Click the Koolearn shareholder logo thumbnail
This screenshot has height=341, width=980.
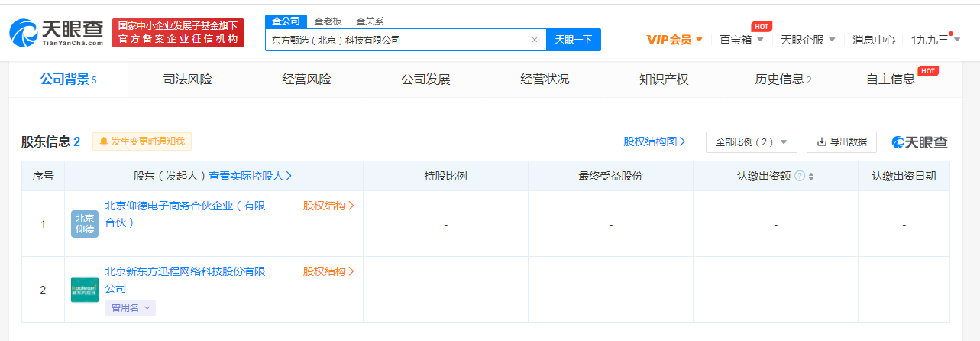pos(85,290)
